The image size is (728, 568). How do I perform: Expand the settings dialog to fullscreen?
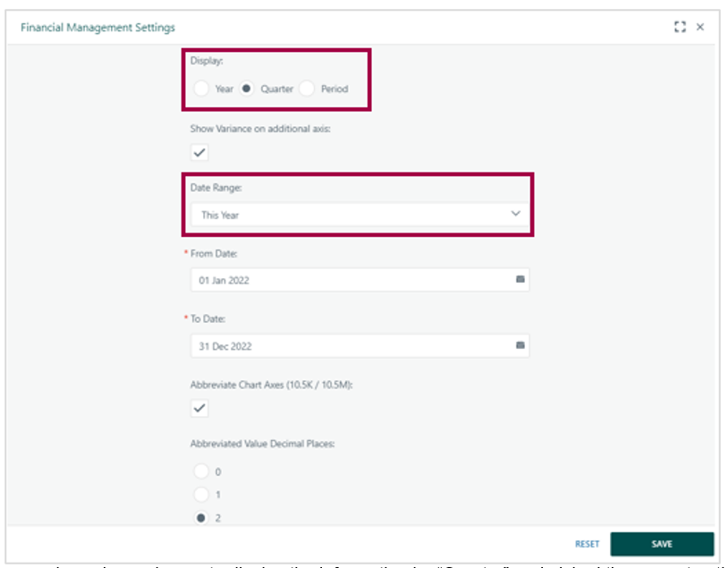point(680,27)
